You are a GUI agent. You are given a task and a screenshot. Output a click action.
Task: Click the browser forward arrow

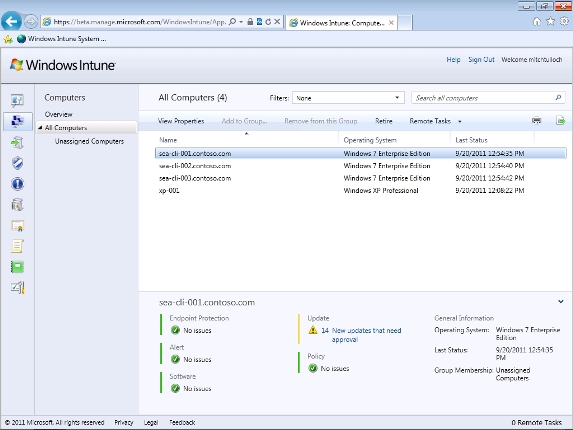(x=31, y=22)
